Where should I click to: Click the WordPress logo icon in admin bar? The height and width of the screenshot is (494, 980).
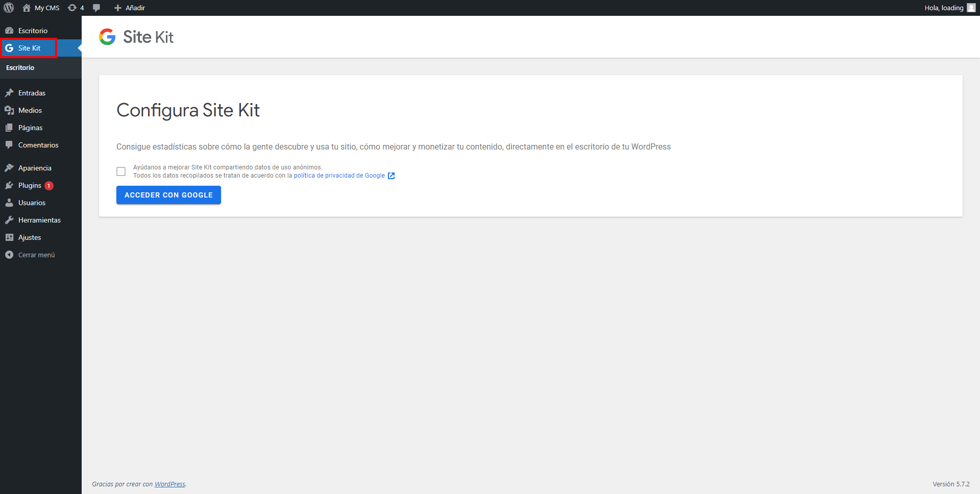point(9,8)
